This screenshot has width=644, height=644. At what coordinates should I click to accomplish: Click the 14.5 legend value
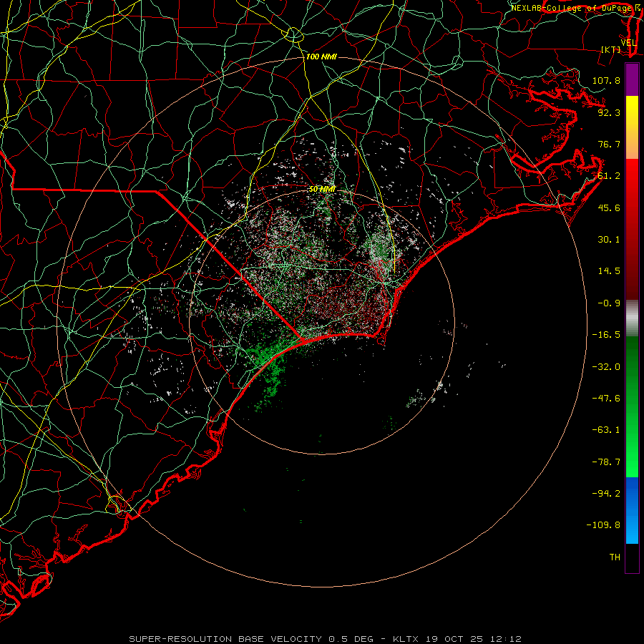click(609, 271)
